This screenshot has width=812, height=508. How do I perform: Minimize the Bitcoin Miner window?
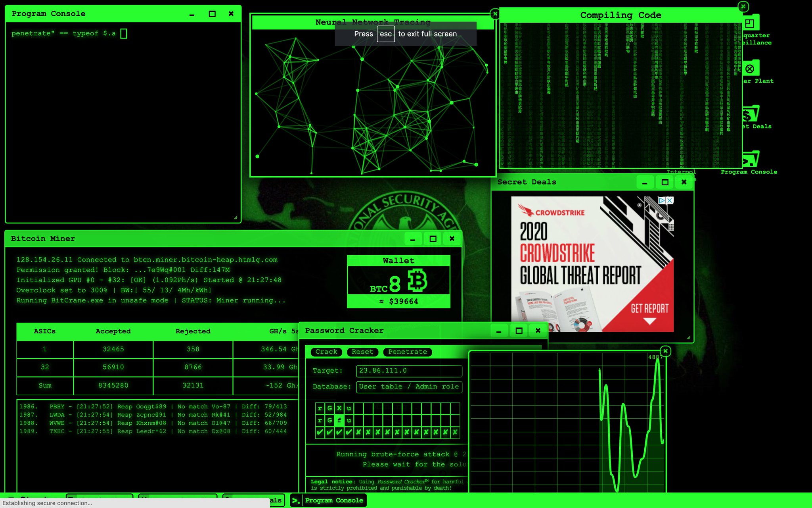pos(413,239)
